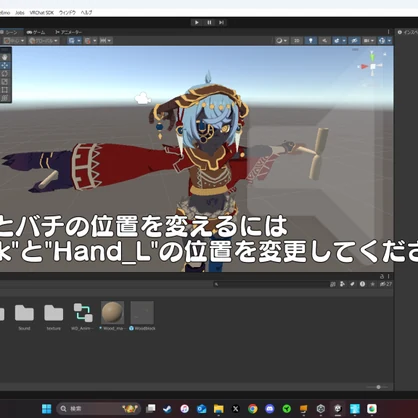
Task: Focus the Project window search field
Action: (x=271, y=284)
